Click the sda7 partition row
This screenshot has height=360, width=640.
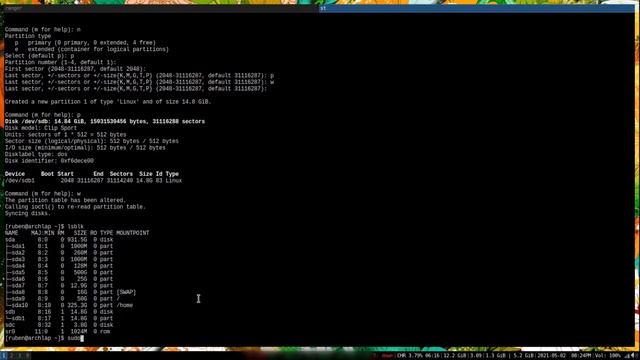click(59, 286)
